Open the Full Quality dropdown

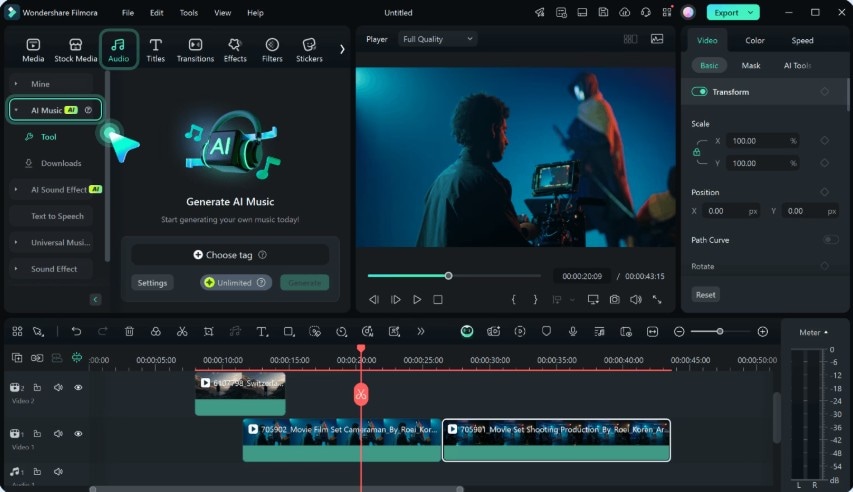coord(438,39)
